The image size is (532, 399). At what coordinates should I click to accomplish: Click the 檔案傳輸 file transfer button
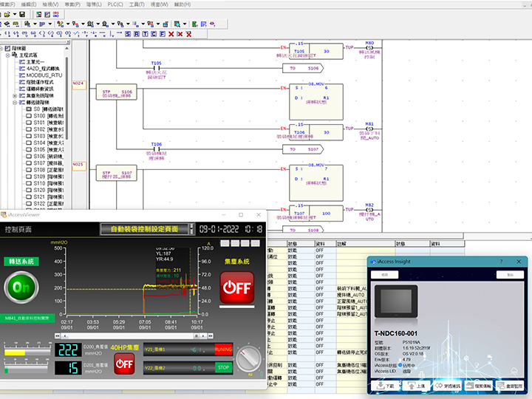coord(479,386)
